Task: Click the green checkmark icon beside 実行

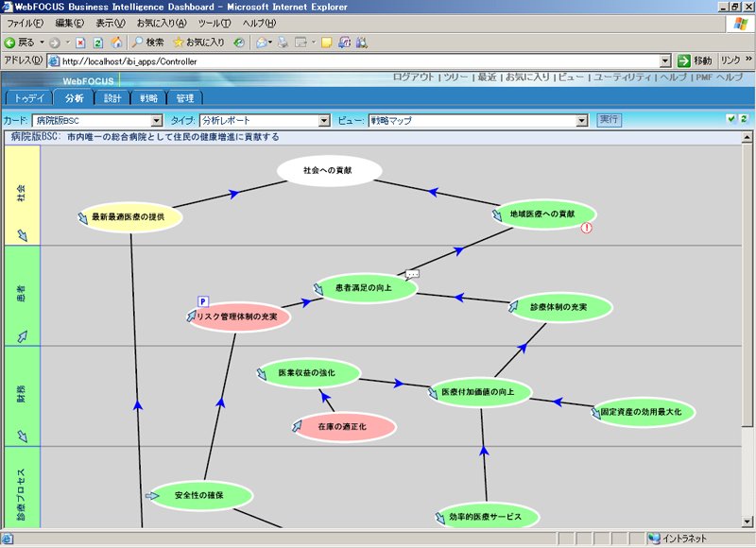Action: pos(731,118)
